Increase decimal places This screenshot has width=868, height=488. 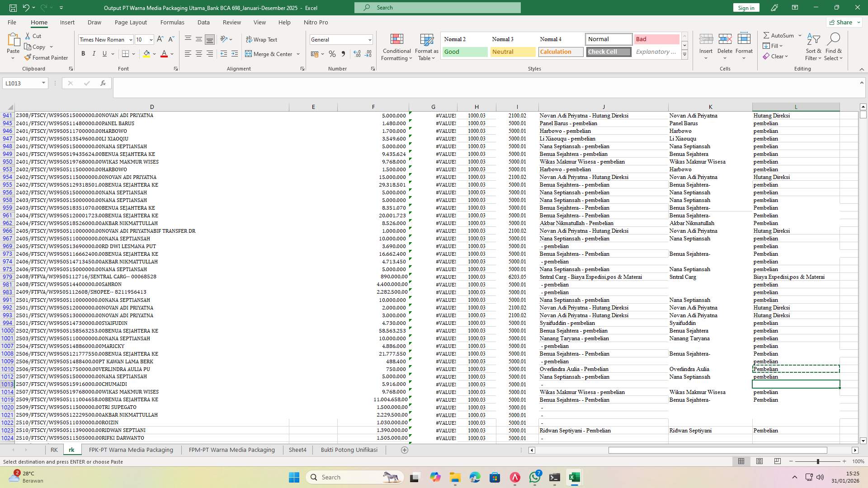coord(357,54)
